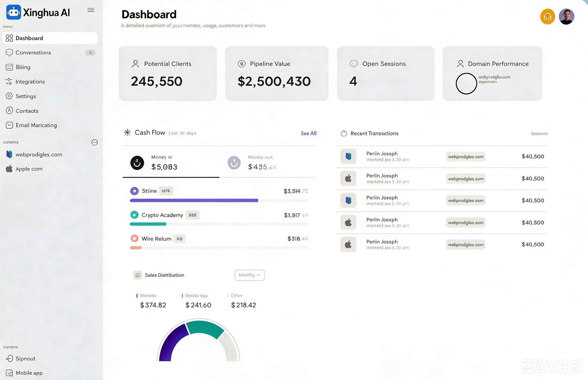Screen dimensions: 588x380
Task: Click the $374.82 website value
Action: (153, 305)
